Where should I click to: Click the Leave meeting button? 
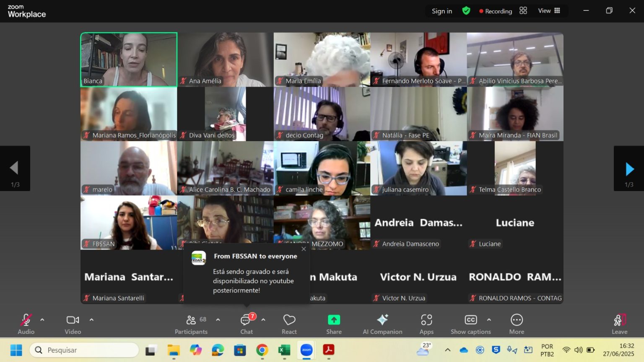[619, 323]
